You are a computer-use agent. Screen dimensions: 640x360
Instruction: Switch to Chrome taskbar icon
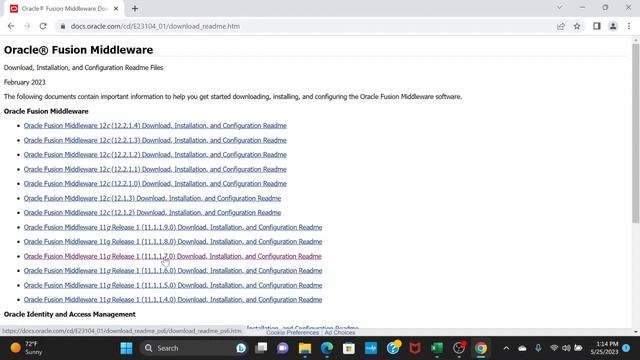coord(481,348)
